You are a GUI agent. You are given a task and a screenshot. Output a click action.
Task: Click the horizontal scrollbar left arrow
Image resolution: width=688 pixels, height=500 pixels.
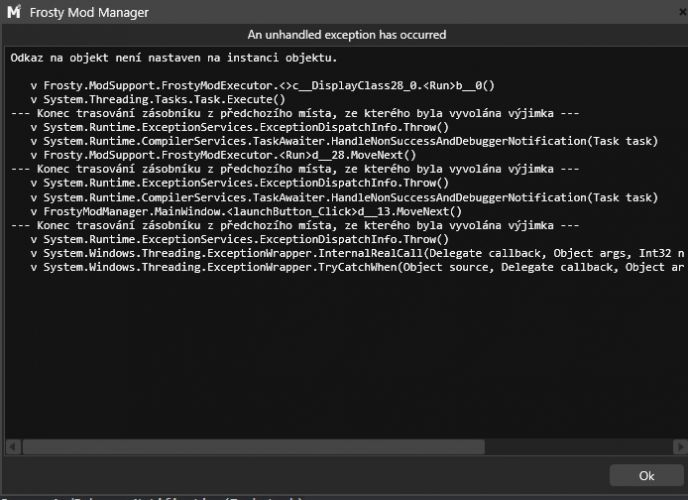[12, 447]
